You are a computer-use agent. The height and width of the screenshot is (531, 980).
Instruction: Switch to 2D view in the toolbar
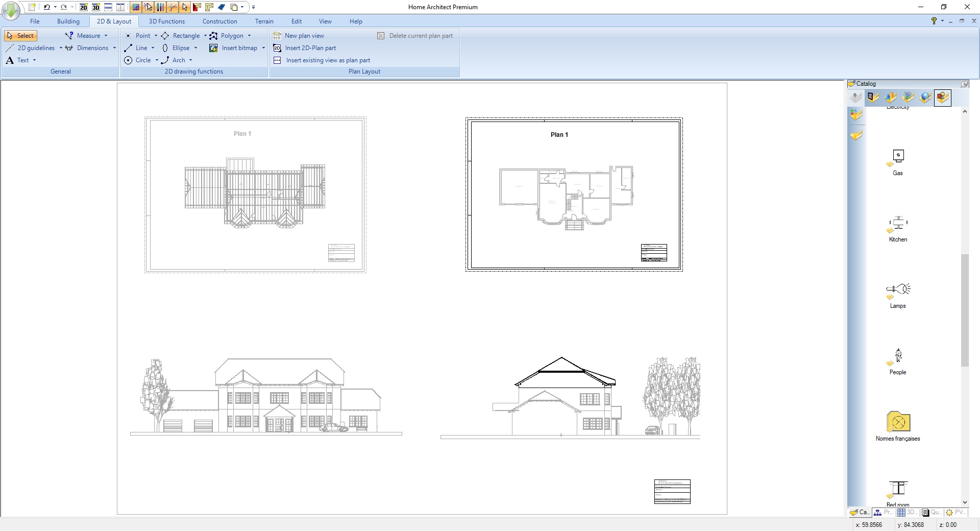click(x=83, y=7)
